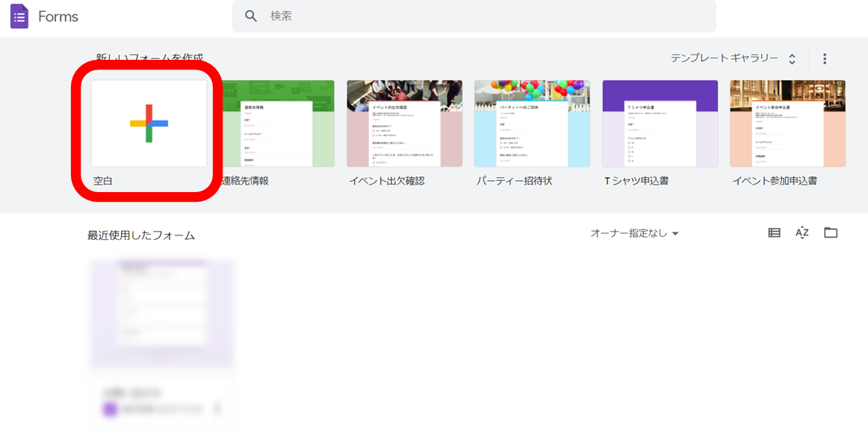Open the 連絡先情報 template thumbnail
This screenshot has width=868, height=438.
[278, 123]
